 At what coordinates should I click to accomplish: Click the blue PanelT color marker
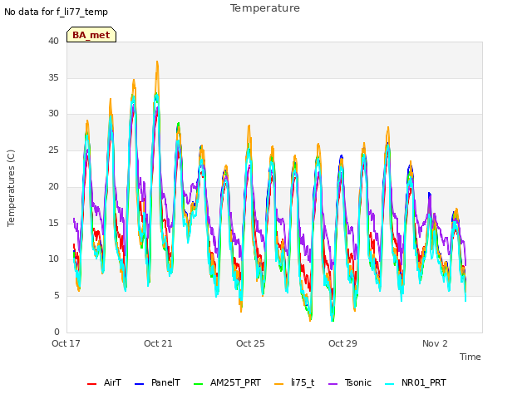139,384
